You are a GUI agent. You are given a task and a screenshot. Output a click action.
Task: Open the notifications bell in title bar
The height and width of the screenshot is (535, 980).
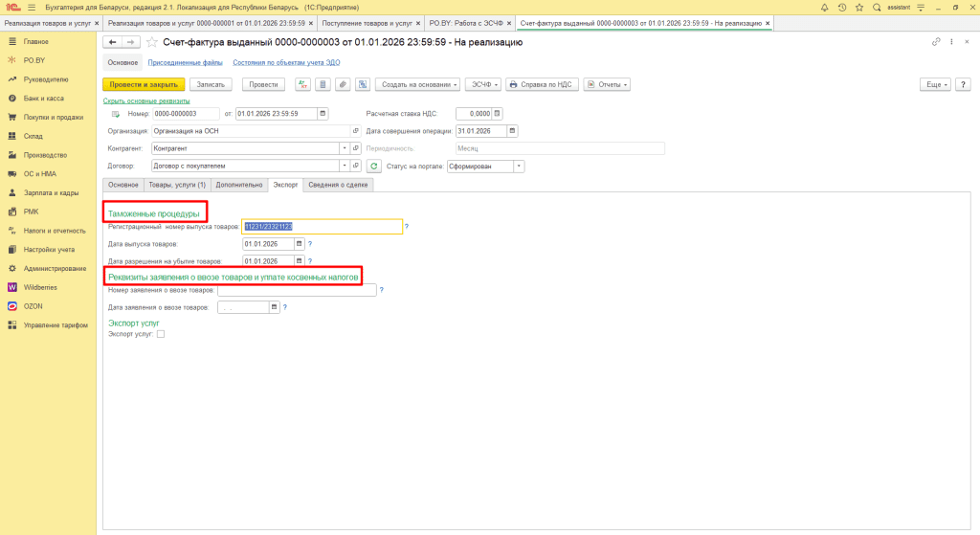coord(825,7)
